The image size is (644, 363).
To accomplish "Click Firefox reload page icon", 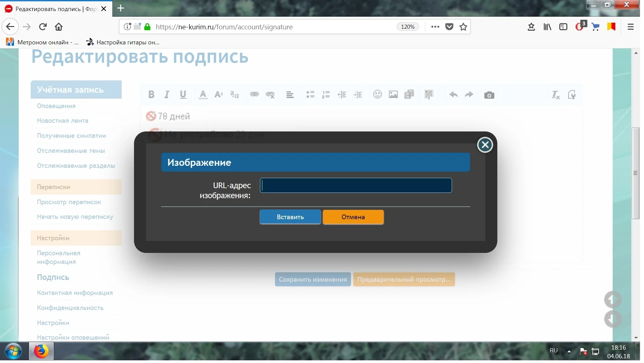I will coord(43,27).
